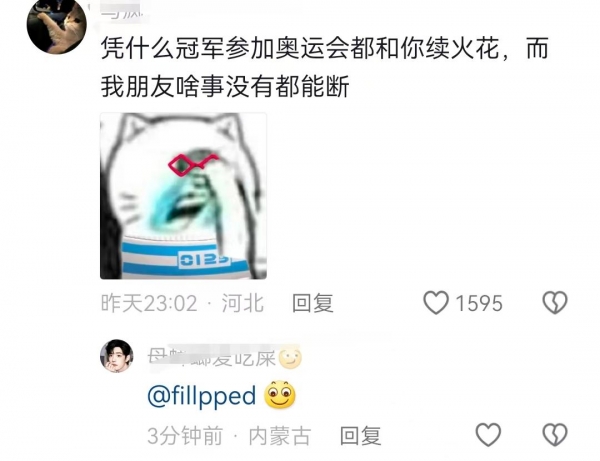The height and width of the screenshot is (461, 600).
Task: Tap the 内蒙古 location label
Action: tap(280, 436)
